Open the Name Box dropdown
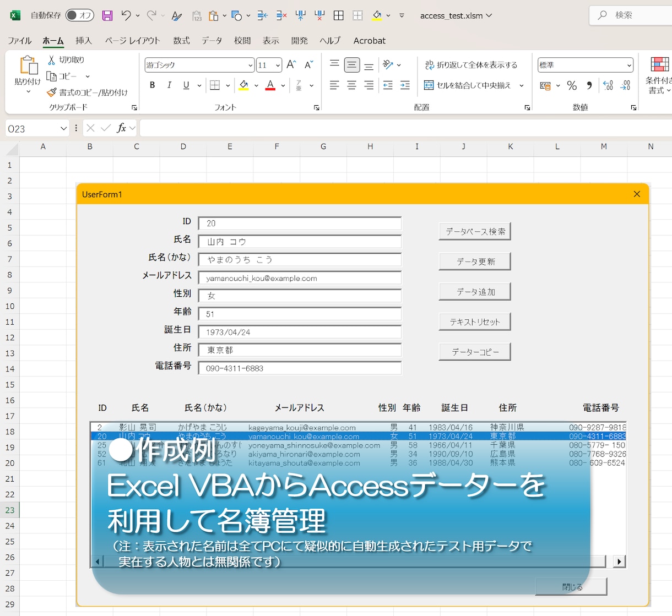Image resolution: width=672 pixels, height=616 pixels. tap(63, 129)
